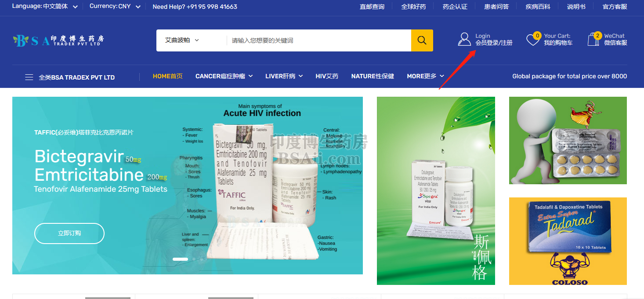This screenshot has width=644, height=299.
Task: Open the shopping cart heart icon
Action: pyautogui.click(x=533, y=40)
